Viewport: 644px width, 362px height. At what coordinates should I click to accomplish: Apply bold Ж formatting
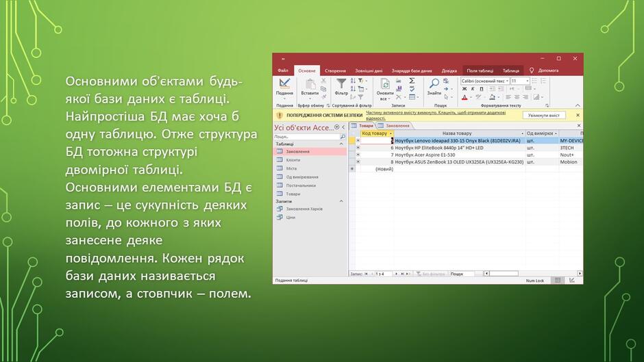465,89
